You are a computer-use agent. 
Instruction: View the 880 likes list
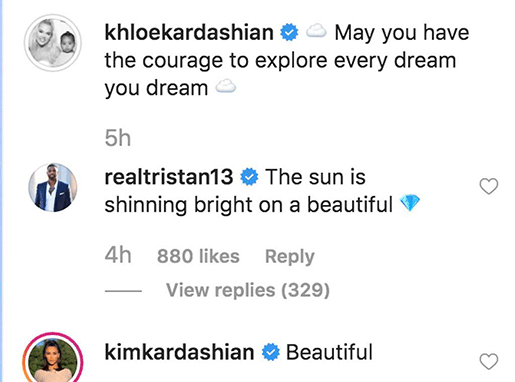coord(198,256)
